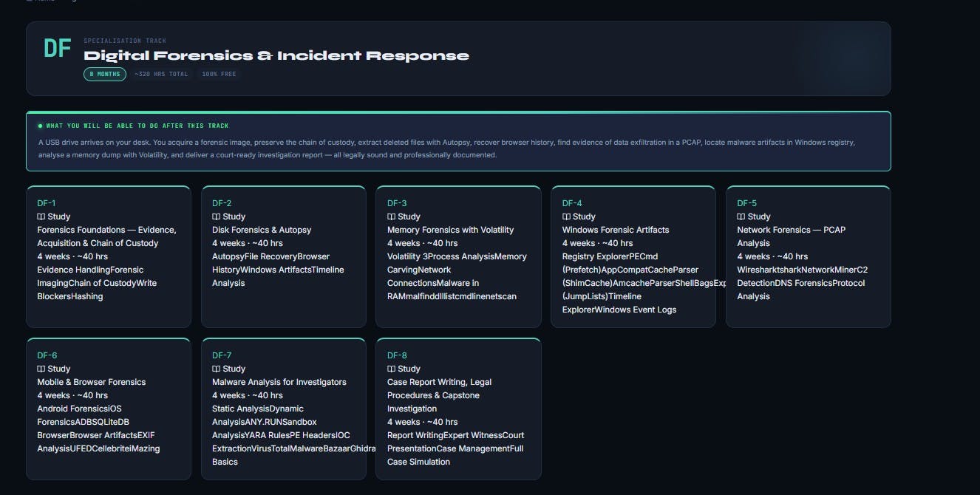This screenshot has height=495, width=980.
Task: Click the book icon in DF-4 card
Action: click(566, 216)
